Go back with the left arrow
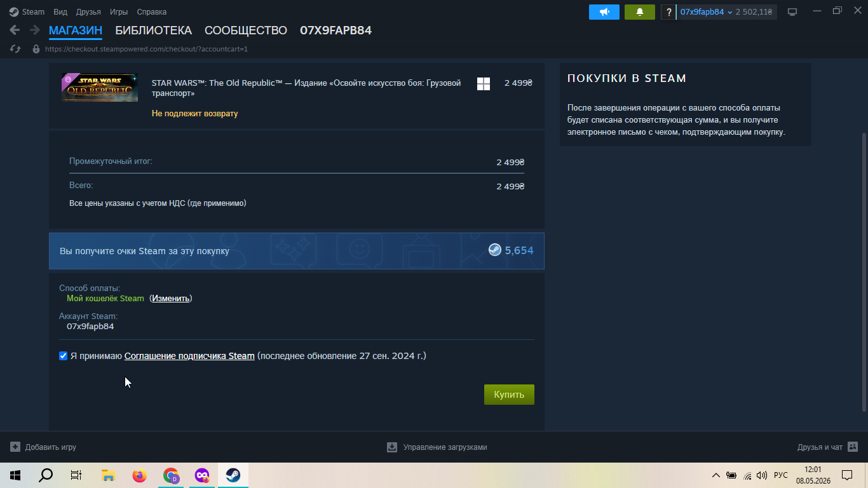This screenshot has width=868, height=488. [x=15, y=30]
